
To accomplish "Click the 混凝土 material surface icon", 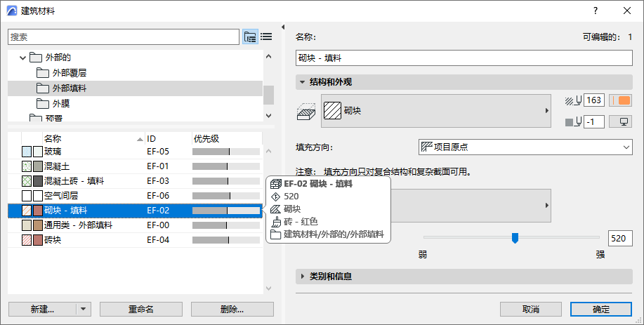I will click(x=38, y=166).
